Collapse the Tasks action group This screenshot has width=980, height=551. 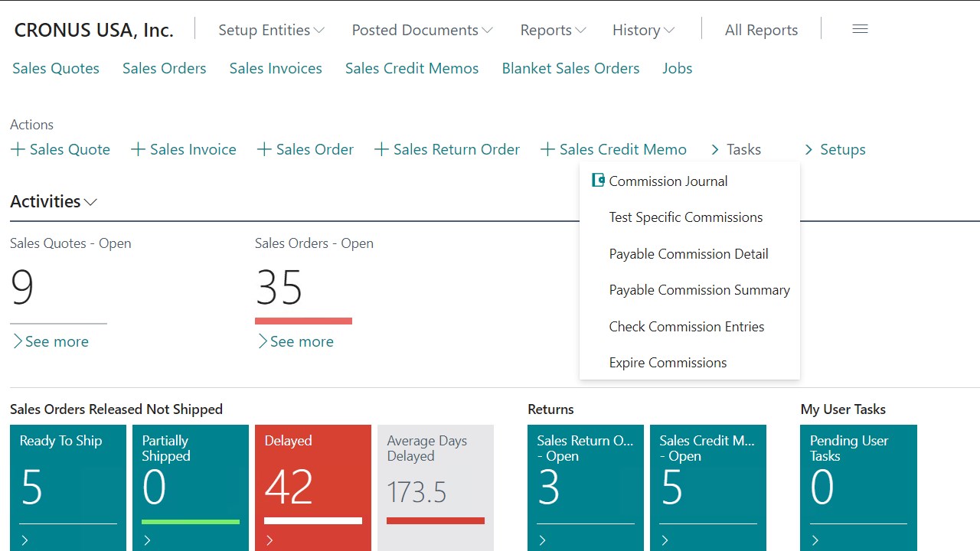tap(735, 149)
